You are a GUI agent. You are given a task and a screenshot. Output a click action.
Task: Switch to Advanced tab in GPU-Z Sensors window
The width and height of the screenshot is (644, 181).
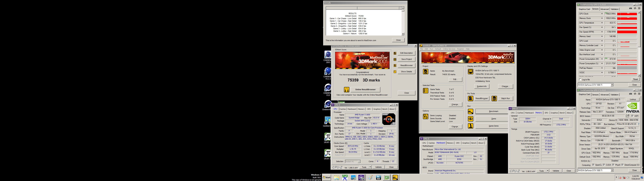coord(604,9)
